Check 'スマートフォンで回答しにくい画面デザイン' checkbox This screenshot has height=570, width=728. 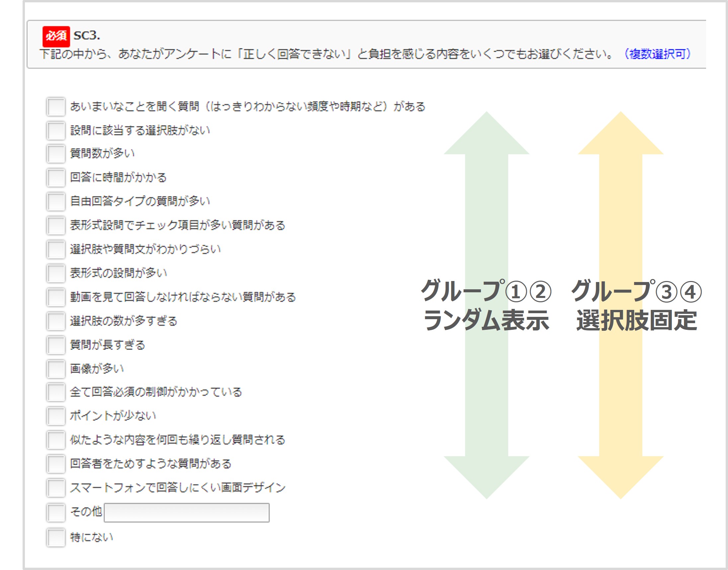(56, 488)
